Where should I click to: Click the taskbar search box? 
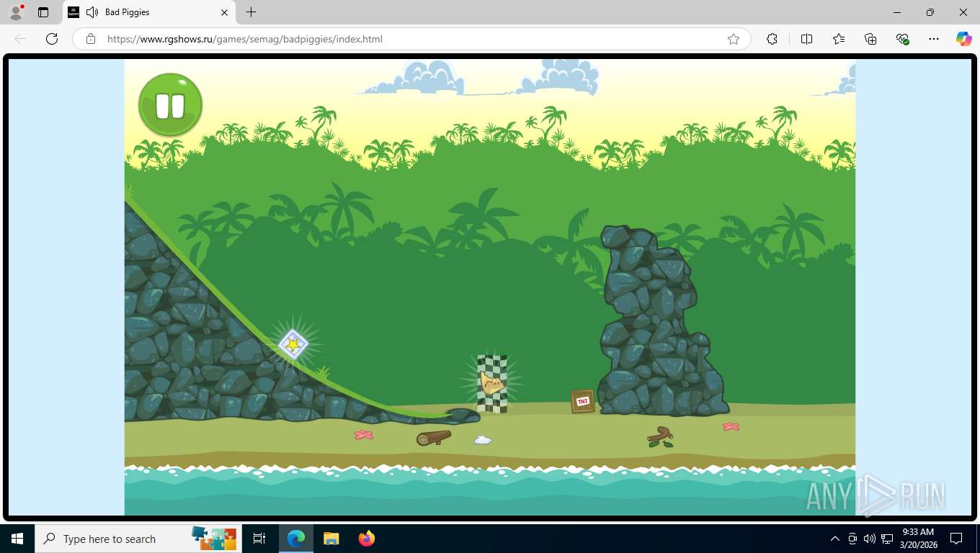point(137,539)
